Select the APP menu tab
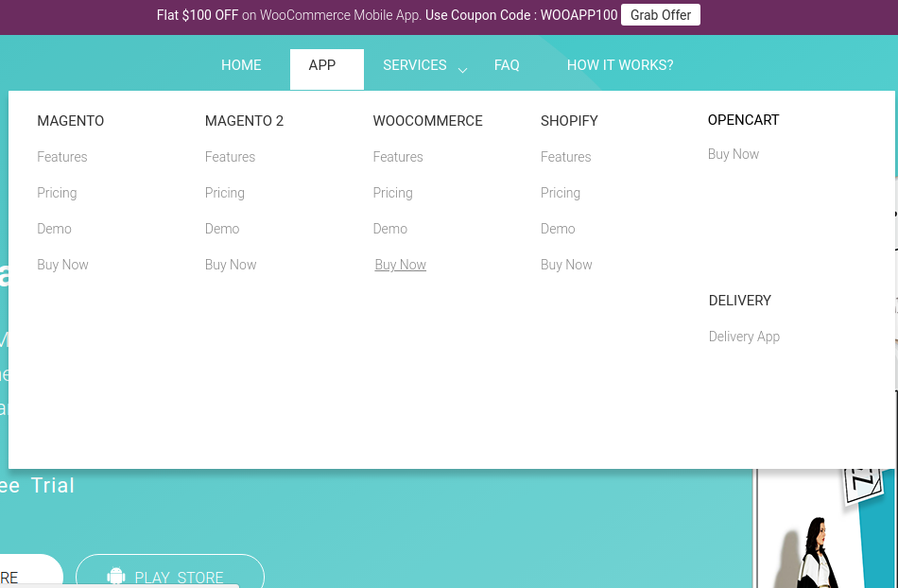 tap(326, 69)
